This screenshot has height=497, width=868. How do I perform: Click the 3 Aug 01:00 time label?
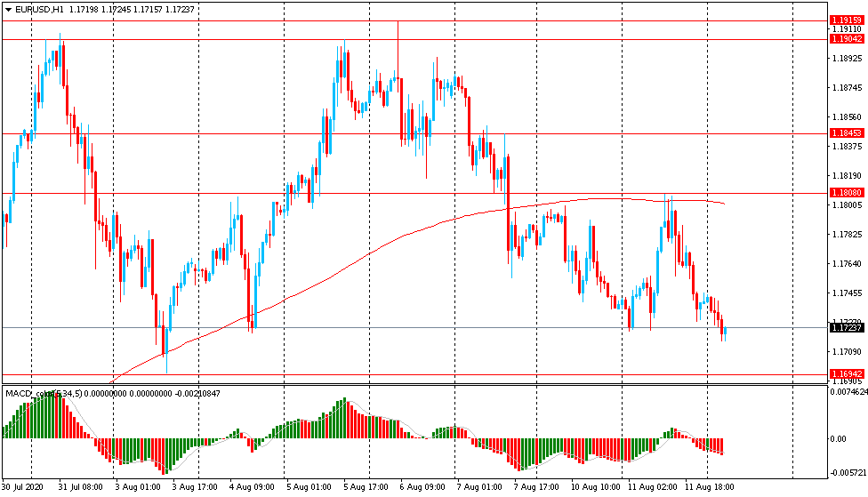138,487
